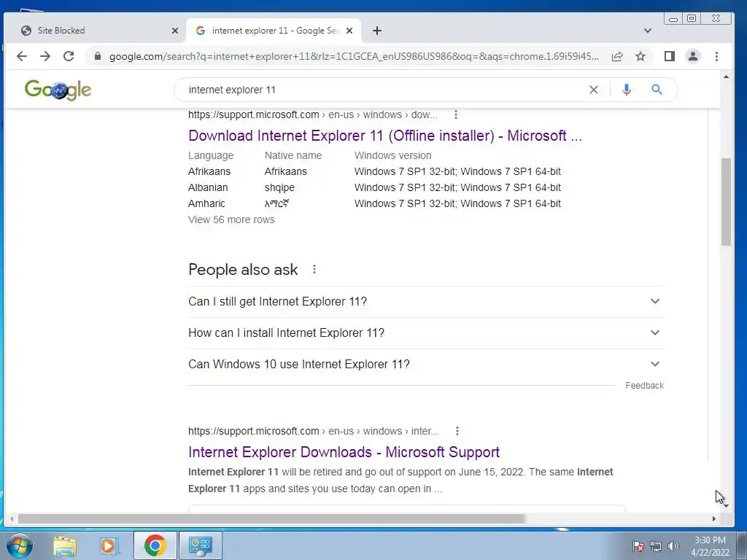
Task: Share this page via the share icon
Action: 617,56
